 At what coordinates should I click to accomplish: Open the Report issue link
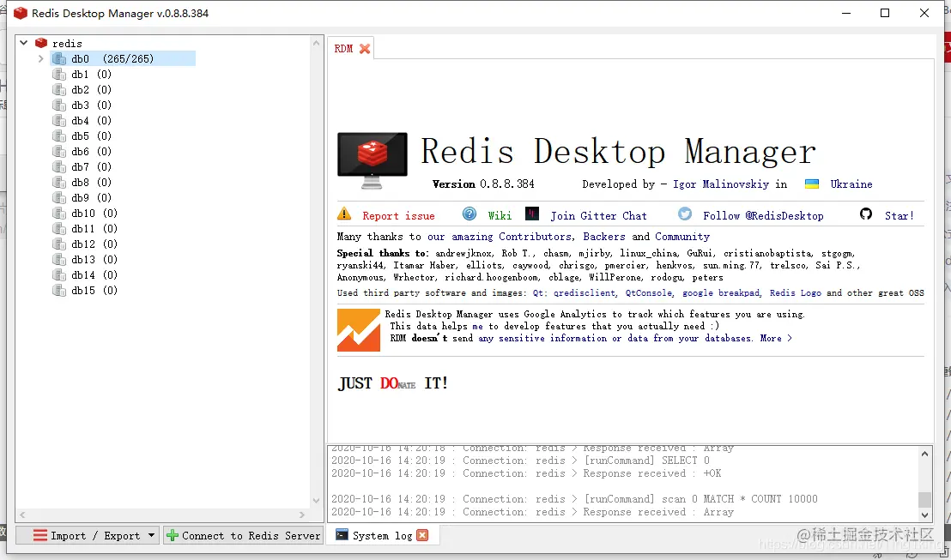(398, 216)
